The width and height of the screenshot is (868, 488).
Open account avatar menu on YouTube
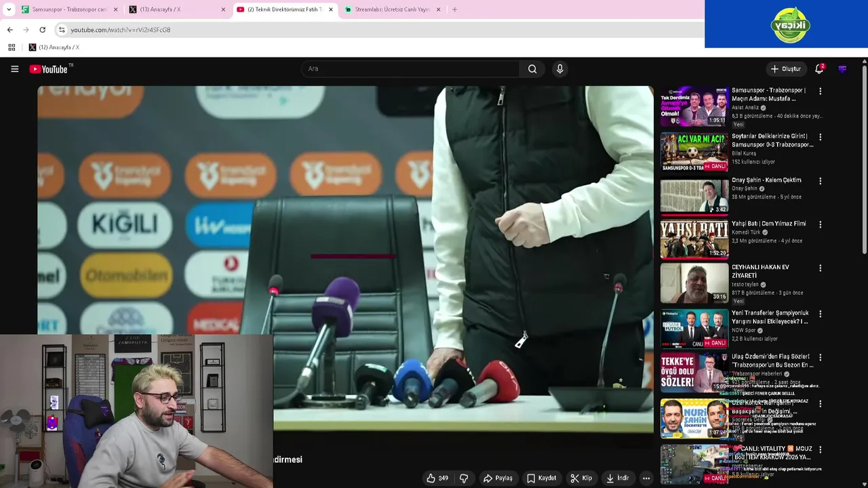[842, 68]
